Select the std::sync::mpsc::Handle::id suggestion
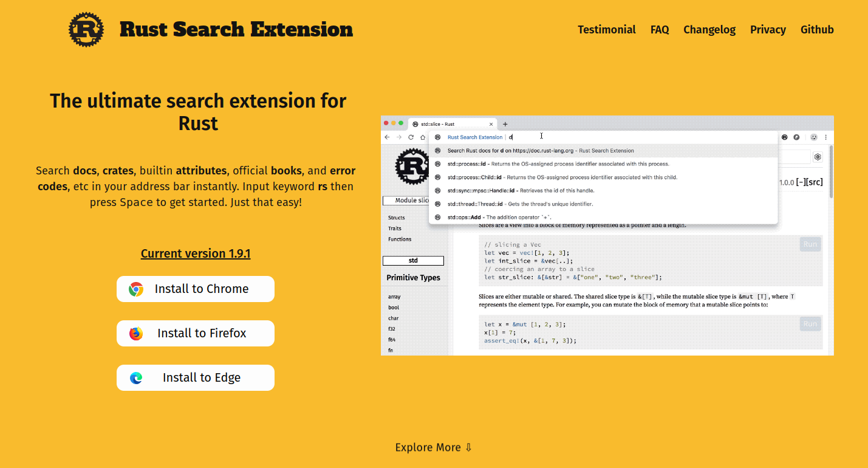This screenshot has height=468, width=868. point(603,191)
